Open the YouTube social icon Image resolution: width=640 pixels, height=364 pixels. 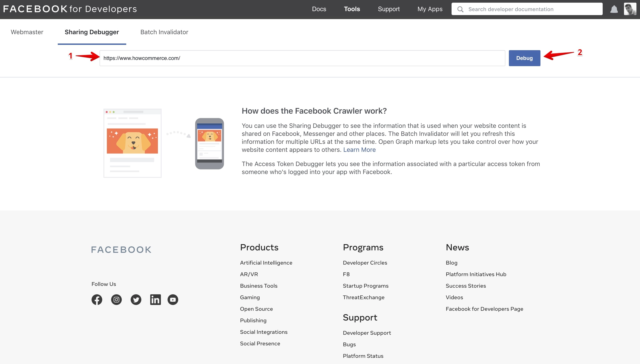(x=173, y=299)
